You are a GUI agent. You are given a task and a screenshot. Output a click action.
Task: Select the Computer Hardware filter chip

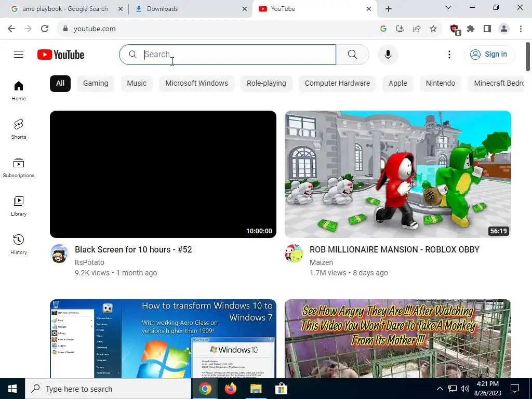tap(337, 84)
